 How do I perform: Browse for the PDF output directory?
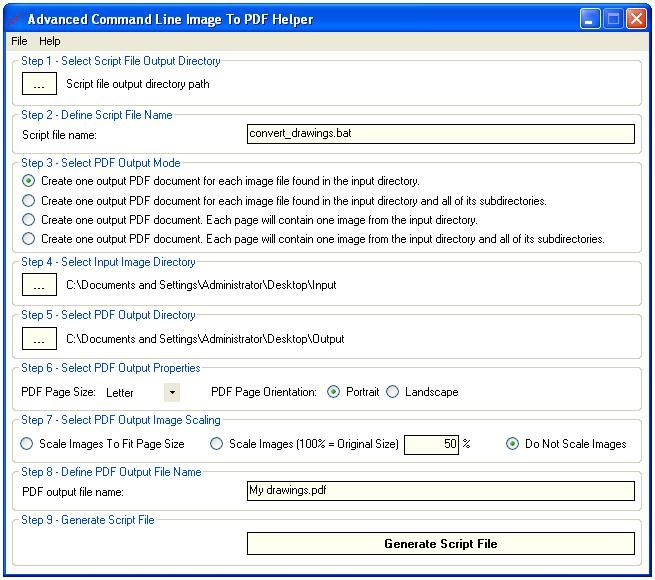(39, 338)
